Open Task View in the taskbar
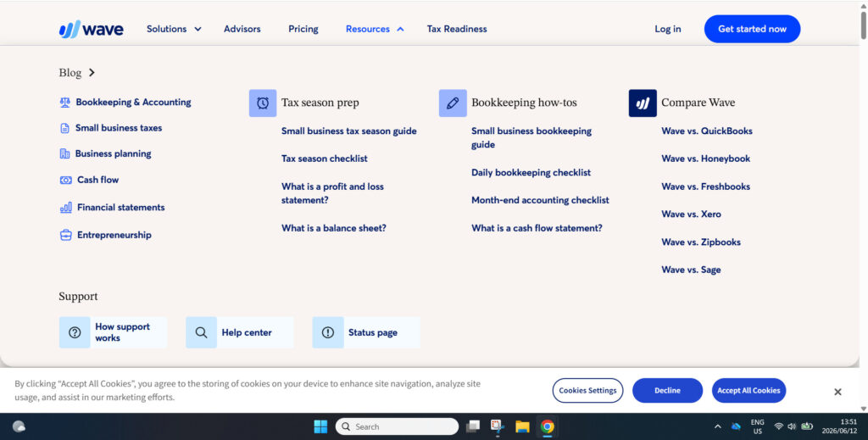Image resolution: width=868 pixels, height=440 pixels. [473, 426]
